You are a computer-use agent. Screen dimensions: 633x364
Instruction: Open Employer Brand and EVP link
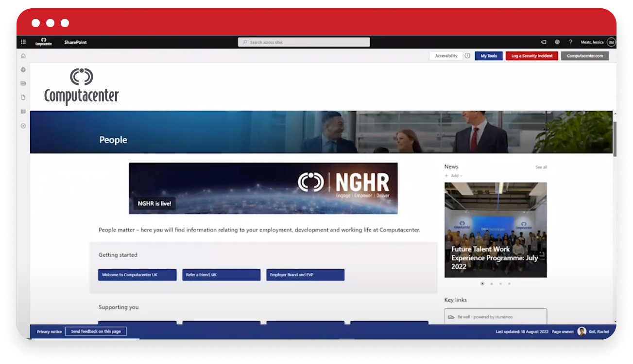[305, 275]
